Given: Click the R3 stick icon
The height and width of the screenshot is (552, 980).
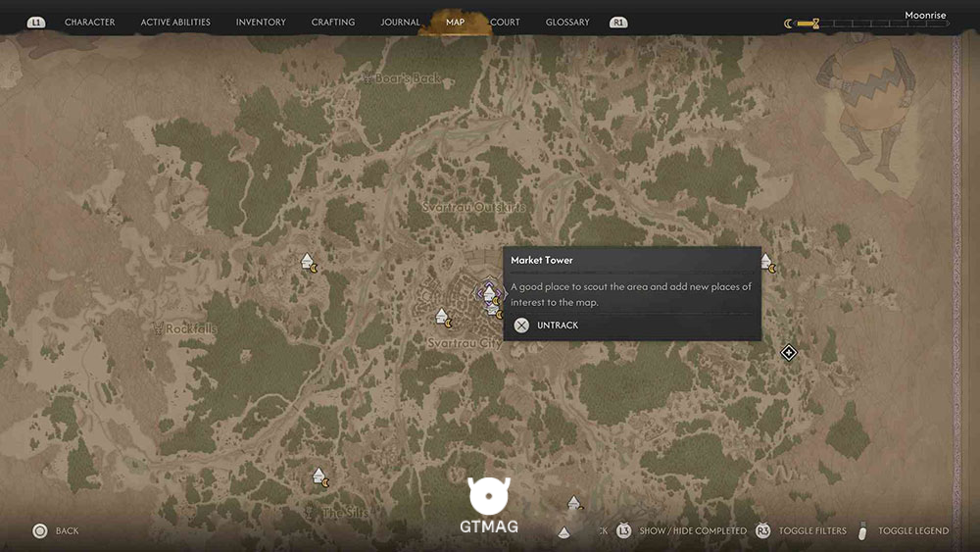Looking at the screenshot, I should [x=763, y=530].
